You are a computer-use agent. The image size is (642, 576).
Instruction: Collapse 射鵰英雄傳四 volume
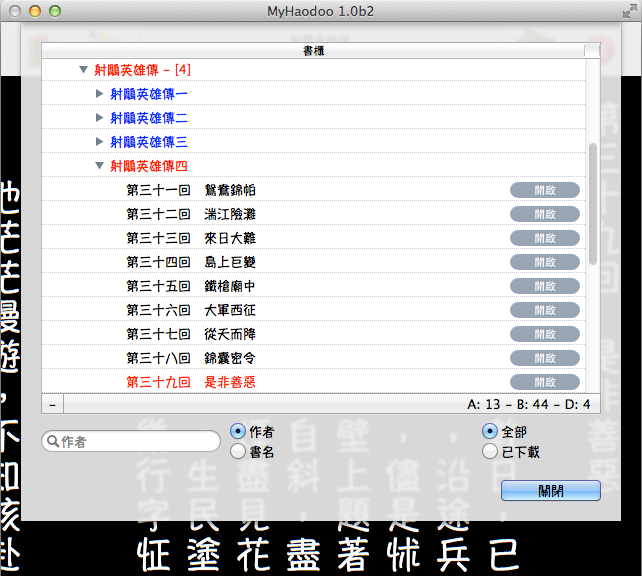99,166
